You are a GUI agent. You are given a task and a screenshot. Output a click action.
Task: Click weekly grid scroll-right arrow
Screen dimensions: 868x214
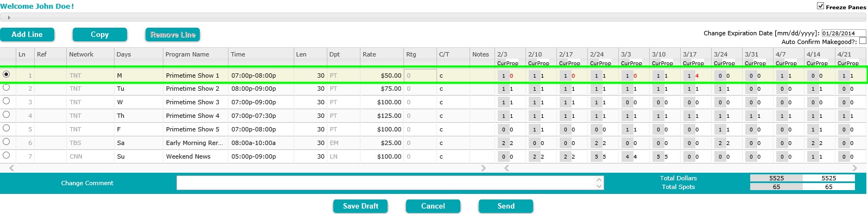click(x=854, y=168)
